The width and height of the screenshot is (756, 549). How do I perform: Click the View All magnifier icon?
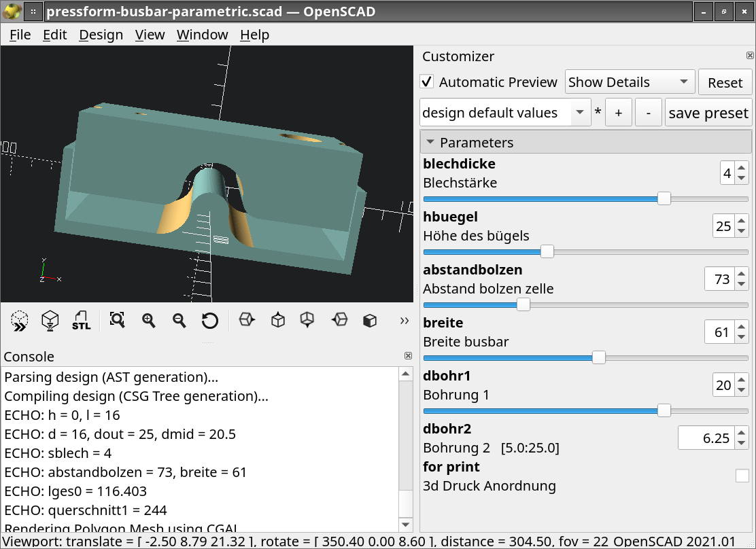point(118,320)
